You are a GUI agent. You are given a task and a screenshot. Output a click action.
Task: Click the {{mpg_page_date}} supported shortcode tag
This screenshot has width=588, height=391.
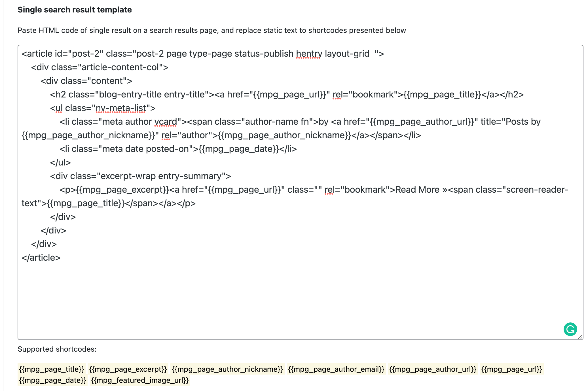point(52,380)
